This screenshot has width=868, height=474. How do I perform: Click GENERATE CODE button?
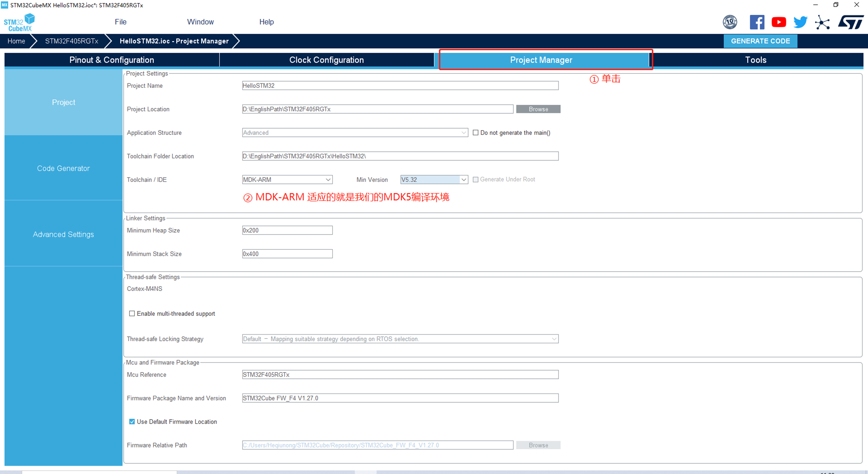pos(761,40)
